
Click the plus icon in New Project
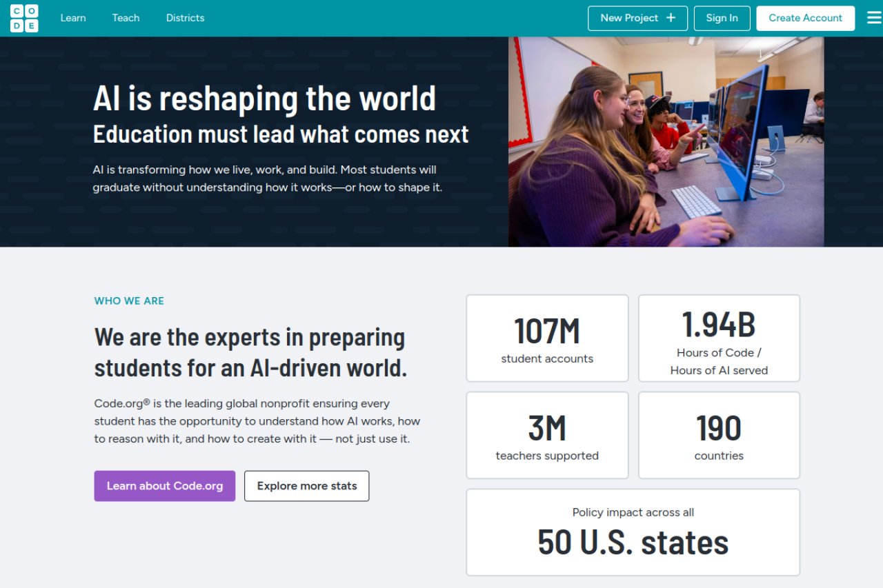point(671,18)
